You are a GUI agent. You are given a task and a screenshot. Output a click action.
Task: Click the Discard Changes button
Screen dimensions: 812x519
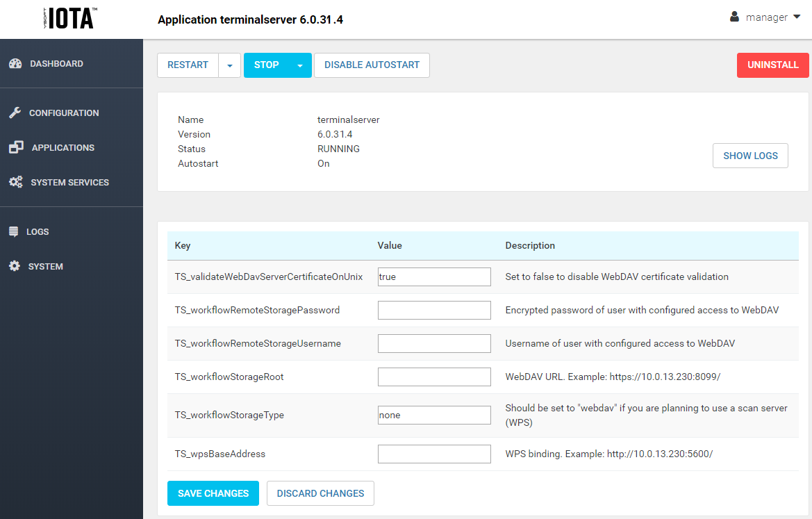pyautogui.click(x=320, y=493)
